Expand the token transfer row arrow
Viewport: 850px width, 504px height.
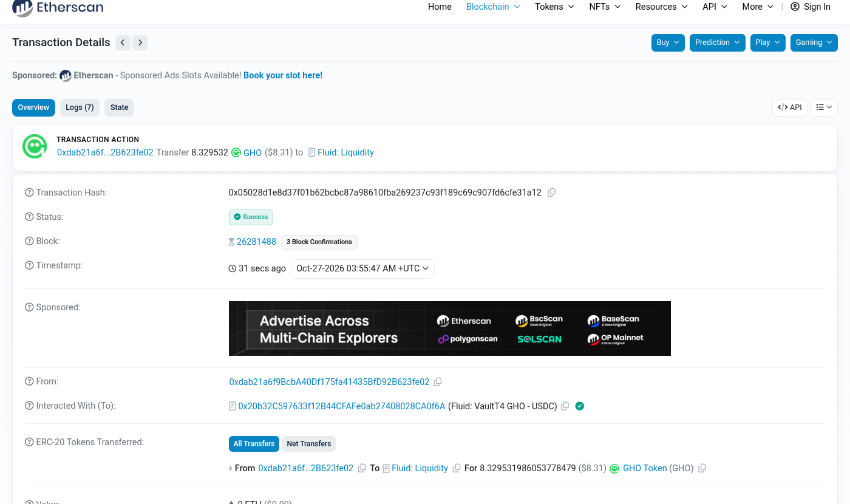coord(231,469)
